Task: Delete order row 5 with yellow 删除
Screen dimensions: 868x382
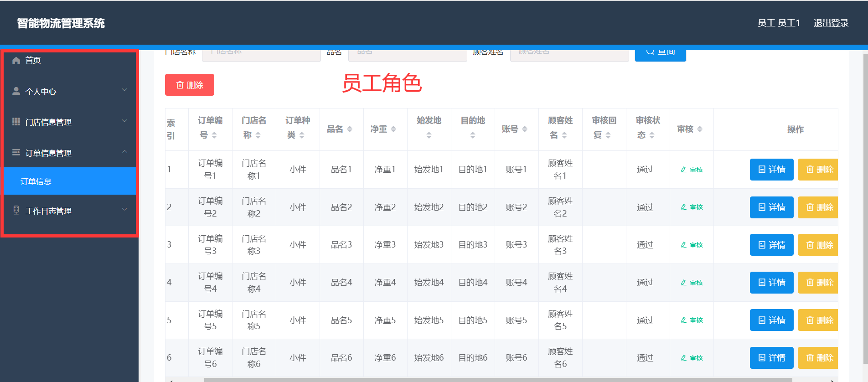Action: click(818, 320)
